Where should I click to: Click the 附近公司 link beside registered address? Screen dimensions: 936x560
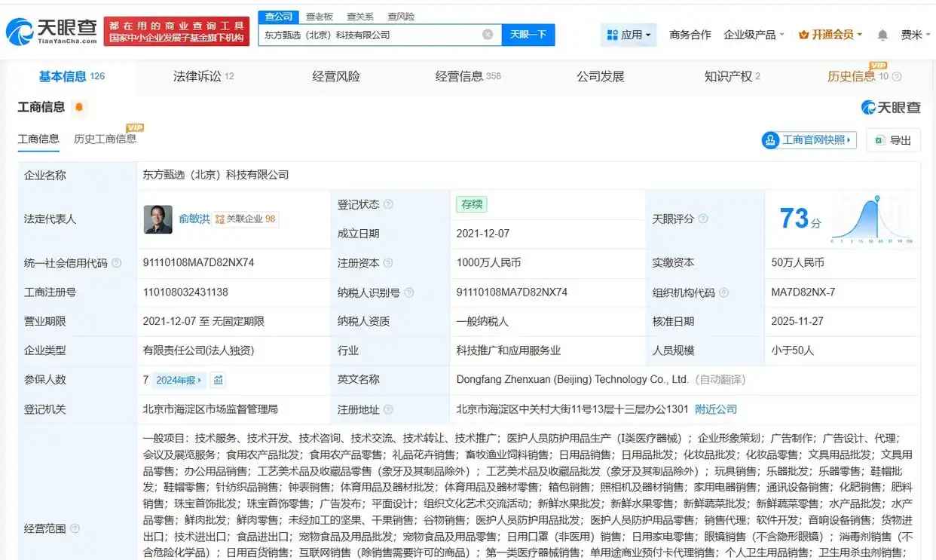click(713, 409)
